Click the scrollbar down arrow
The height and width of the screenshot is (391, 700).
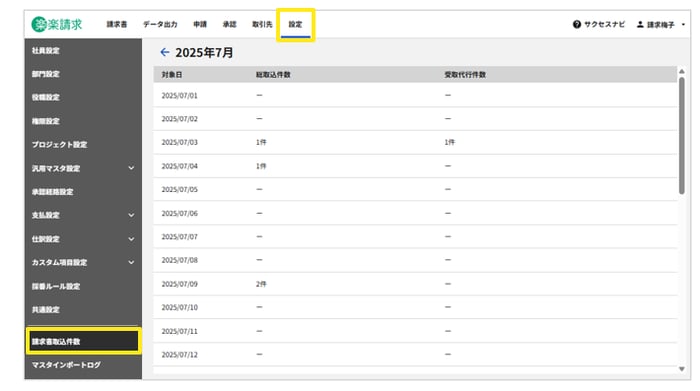[x=682, y=369]
